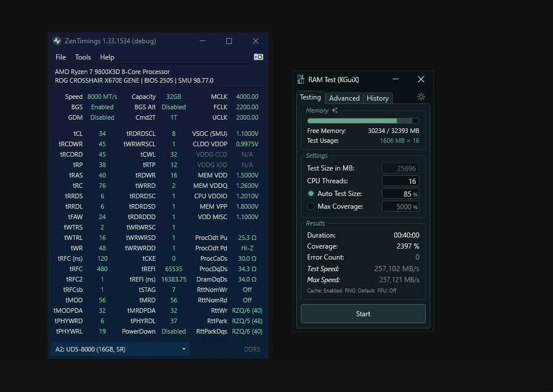
Task: Click the tREFI (ns) value 16383.75
Action: click(x=174, y=279)
